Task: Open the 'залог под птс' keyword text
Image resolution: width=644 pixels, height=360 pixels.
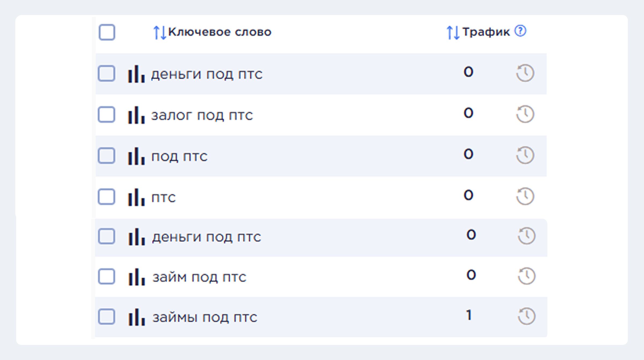Action: tap(202, 116)
